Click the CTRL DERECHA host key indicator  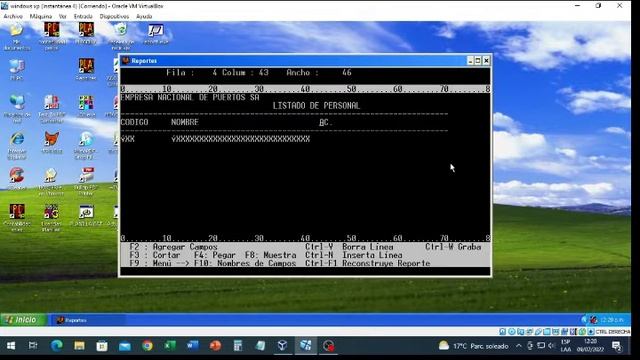pyautogui.click(x=613, y=332)
